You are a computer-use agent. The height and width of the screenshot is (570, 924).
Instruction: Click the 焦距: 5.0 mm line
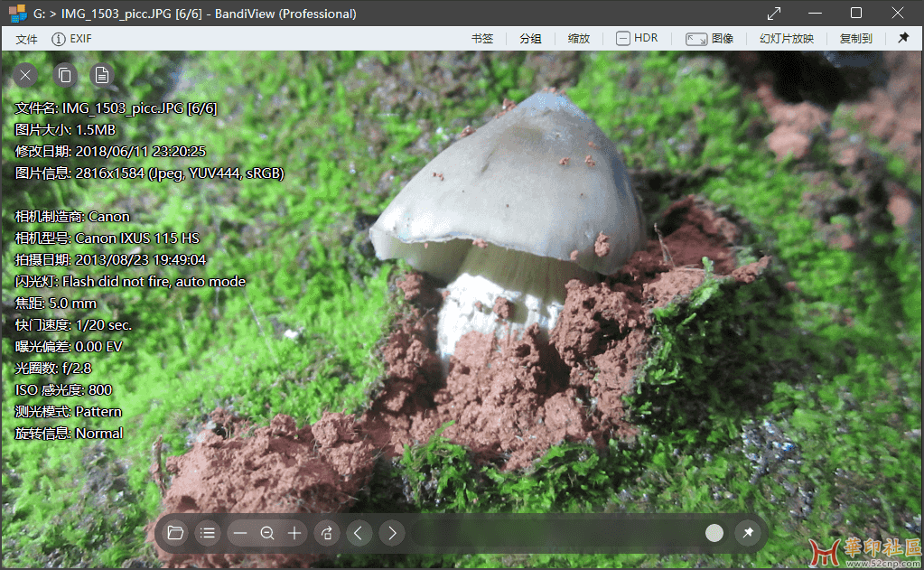pos(55,304)
